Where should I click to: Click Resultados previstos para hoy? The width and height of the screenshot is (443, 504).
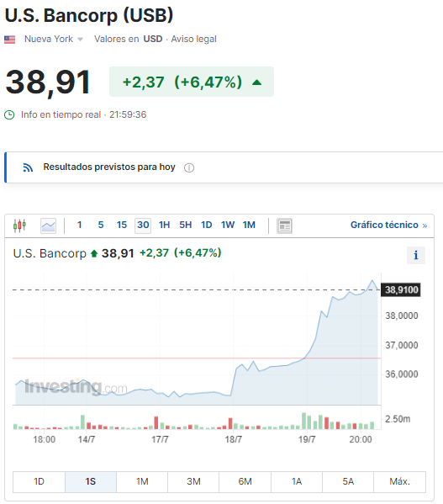click(109, 167)
